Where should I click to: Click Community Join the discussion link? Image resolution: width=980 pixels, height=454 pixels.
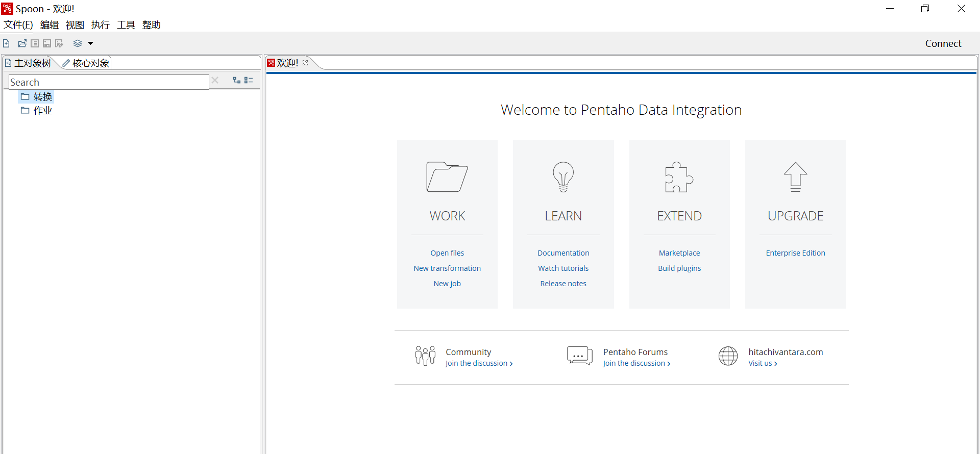point(479,363)
